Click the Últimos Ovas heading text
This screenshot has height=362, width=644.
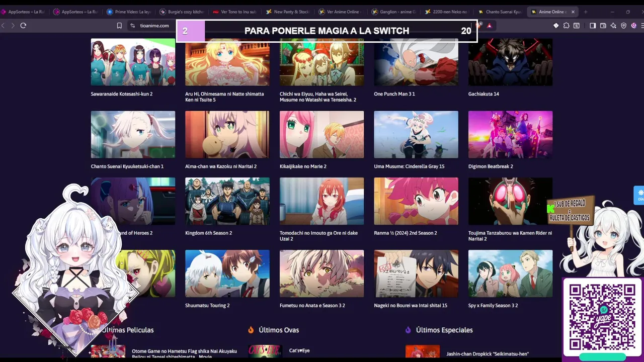(x=279, y=330)
